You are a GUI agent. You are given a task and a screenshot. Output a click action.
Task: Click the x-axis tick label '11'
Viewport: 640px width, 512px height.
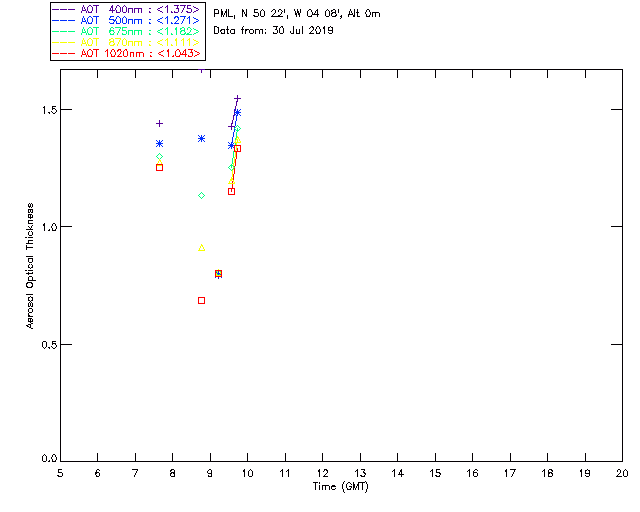[285, 473]
